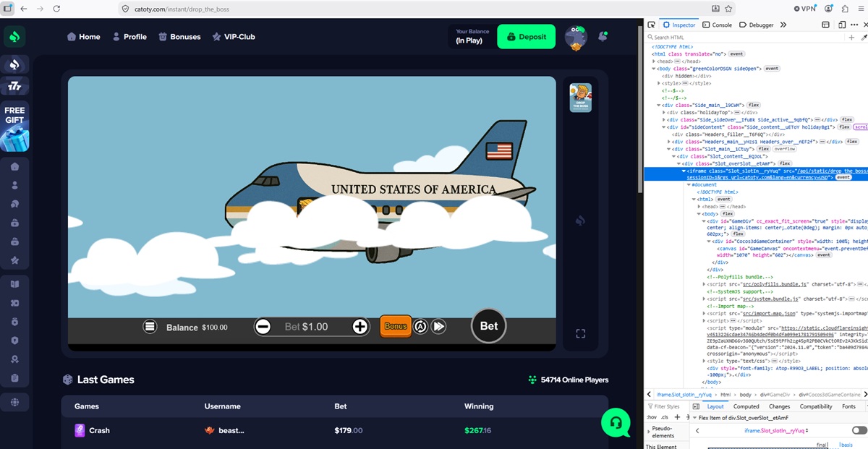Open the browser extensions puzzle icon

(845, 9)
